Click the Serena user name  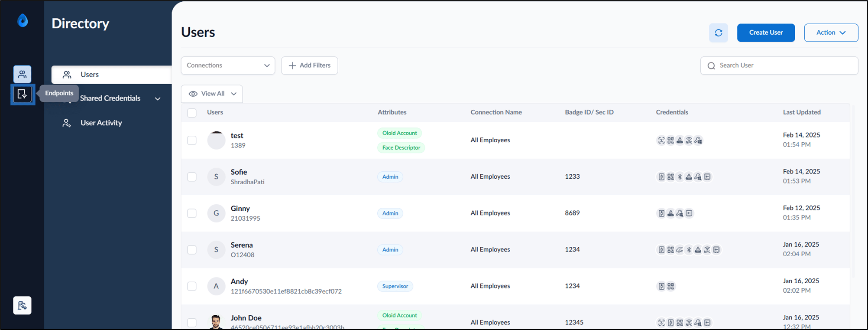coord(242,245)
